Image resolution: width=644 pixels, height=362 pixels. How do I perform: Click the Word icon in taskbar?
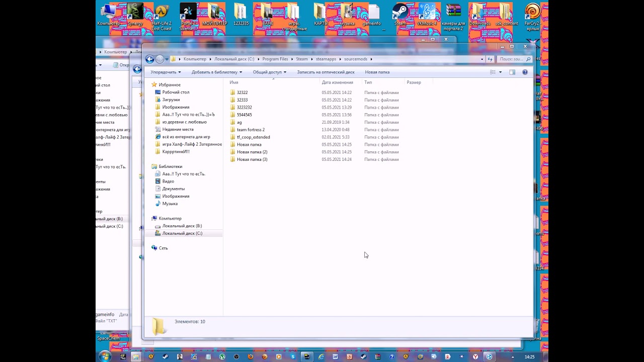point(335,356)
